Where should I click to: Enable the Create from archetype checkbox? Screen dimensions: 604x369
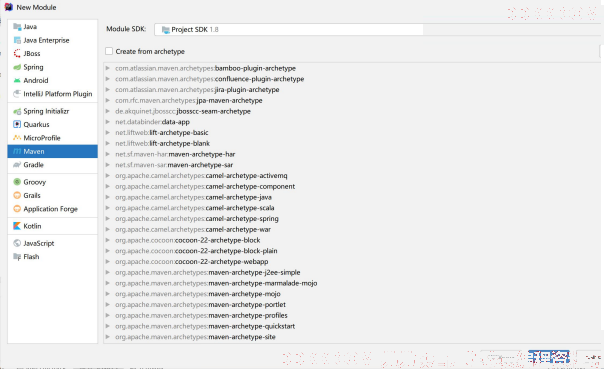[x=109, y=51]
